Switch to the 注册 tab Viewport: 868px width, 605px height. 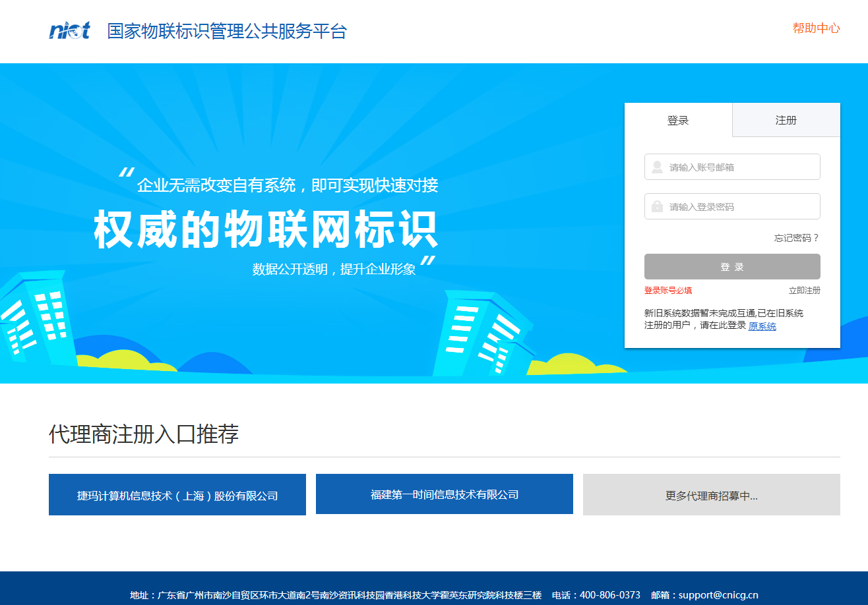click(x=786, y=120)
